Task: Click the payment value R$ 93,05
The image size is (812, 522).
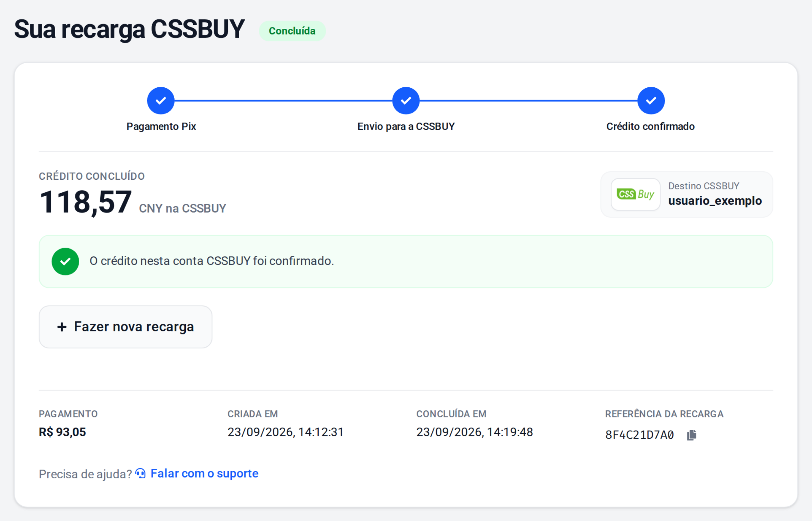Action: pos(62,432)
